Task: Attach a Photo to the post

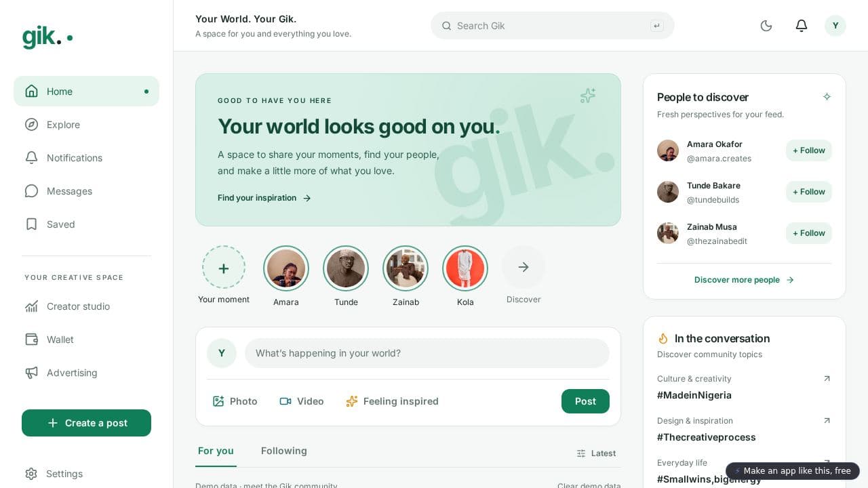Action: pos(235,401)
